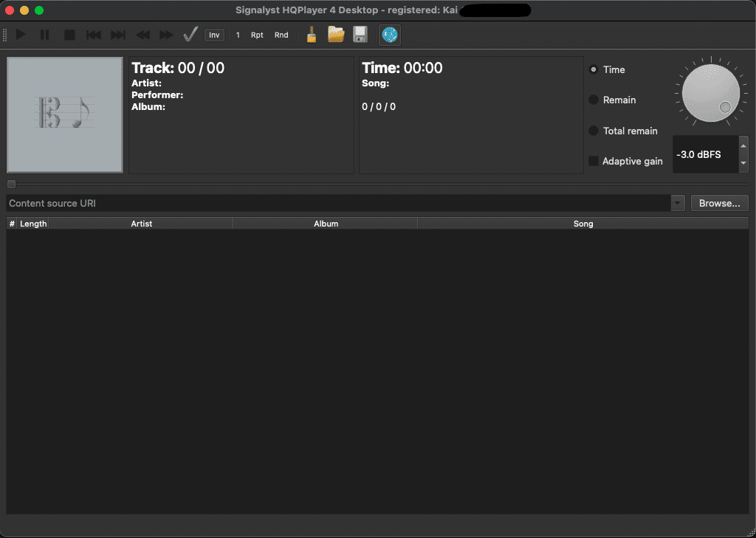The width and height of the screenshot is (756, 538).
Task: Select the Total remain radio button
Action: pyautogui.click(x=594, y=131)
